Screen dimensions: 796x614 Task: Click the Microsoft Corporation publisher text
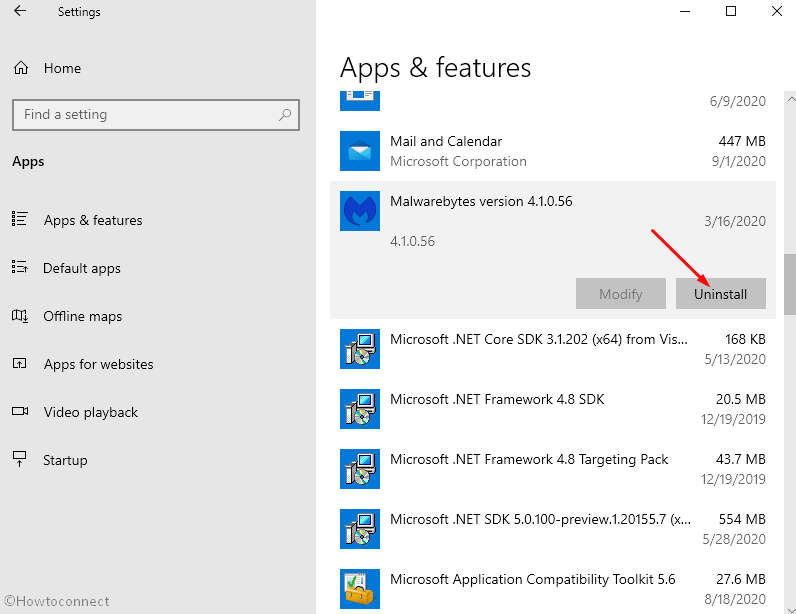coord(458,161)
